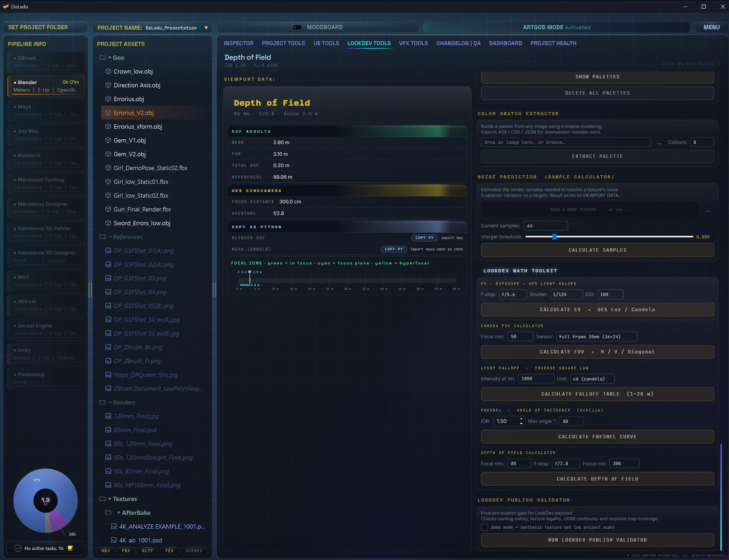Click the disk usage donut chart
This screenshot has height=560, width=729.
click(45, 500)
